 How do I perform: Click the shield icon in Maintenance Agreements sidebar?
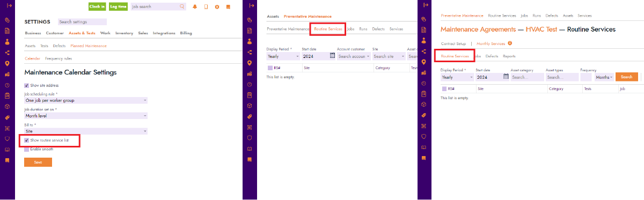424,137
